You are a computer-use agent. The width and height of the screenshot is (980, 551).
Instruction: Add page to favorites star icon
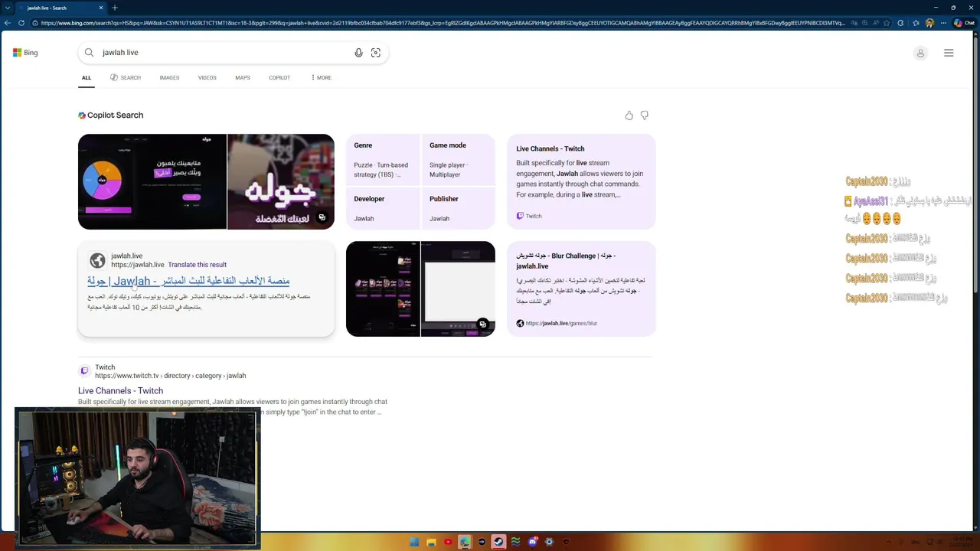click(887, 23)
